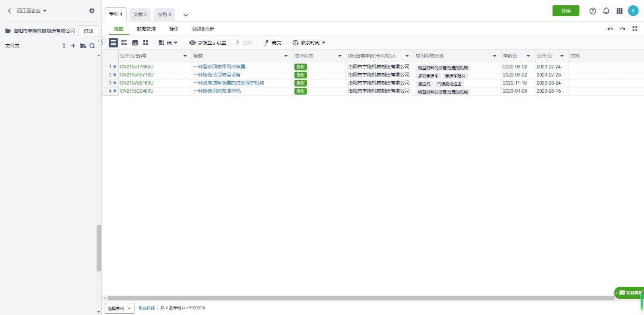Open patent CN219520406U
The width and height of the screenshot is (644, 315).
136,91
